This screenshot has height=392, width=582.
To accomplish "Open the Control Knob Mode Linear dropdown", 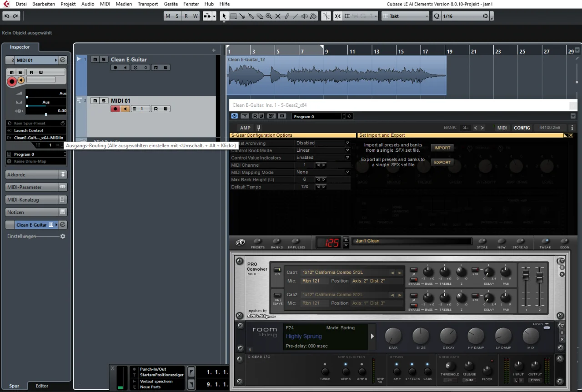I will (x=322, y=150).
